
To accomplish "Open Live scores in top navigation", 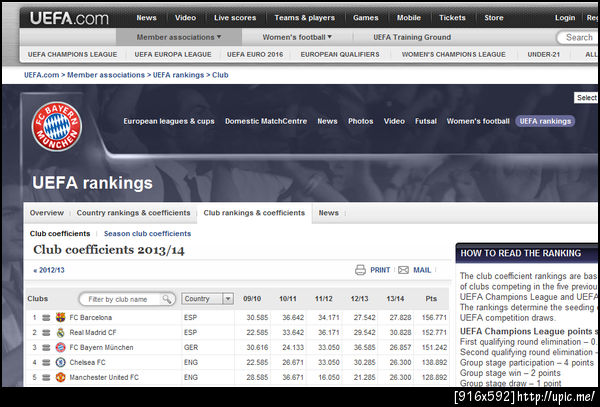I will (x=235, y=18).
